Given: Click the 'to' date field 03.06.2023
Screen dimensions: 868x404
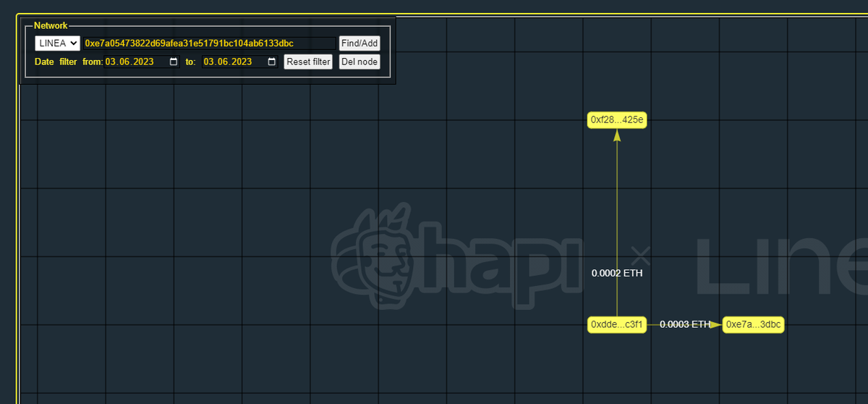Looking at the screenshot, I should point(240,62).
